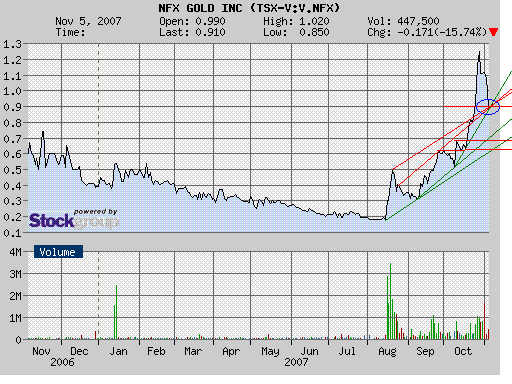Click the 2M volume axis label

(15, 296)
